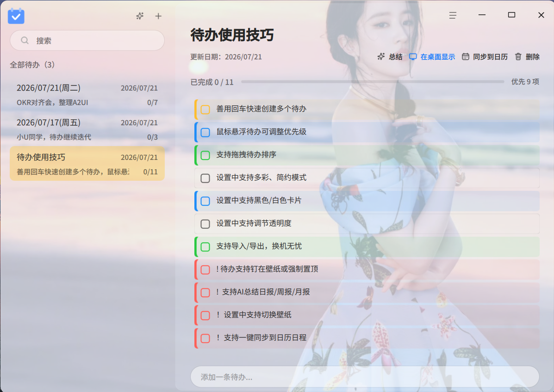Screen dimensions: 554x392
Task: Open the hamburger menu in title bar
Action: pyautogui.click(x=453, y=15)
